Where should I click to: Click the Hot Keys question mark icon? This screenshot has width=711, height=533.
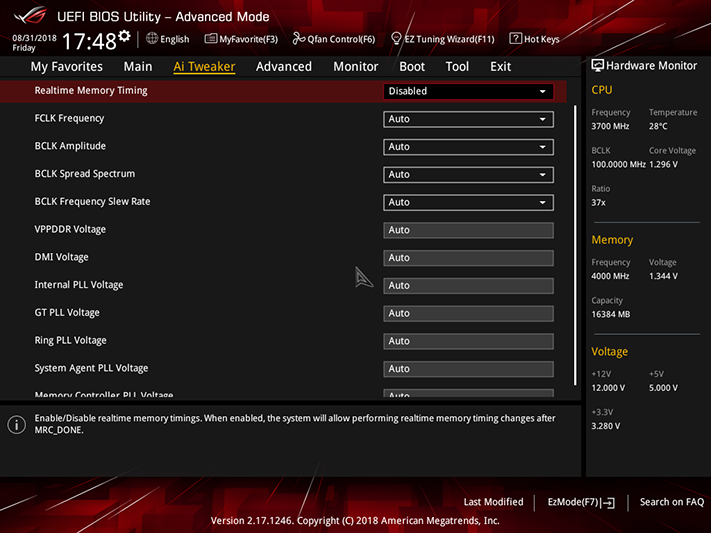515,39
